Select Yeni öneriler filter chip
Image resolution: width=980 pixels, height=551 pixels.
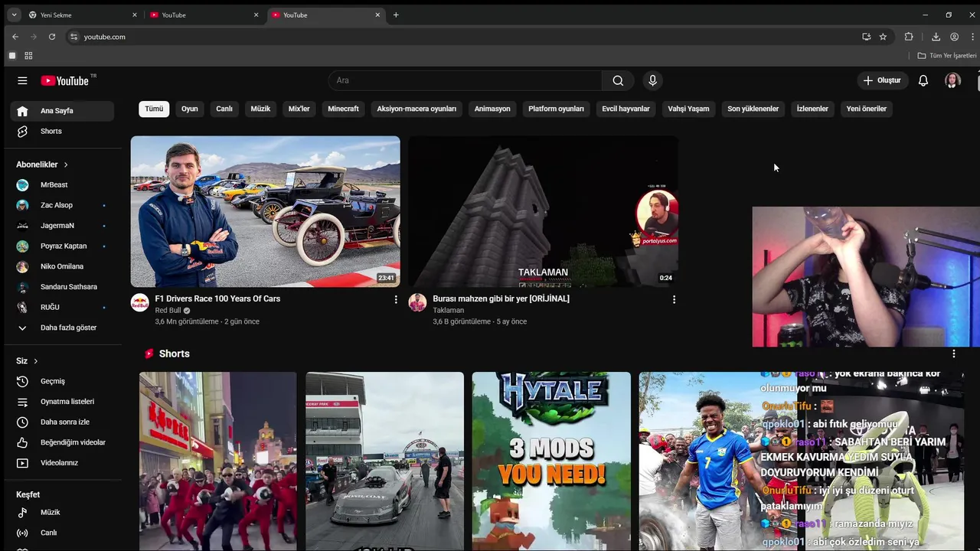(867, 109)
